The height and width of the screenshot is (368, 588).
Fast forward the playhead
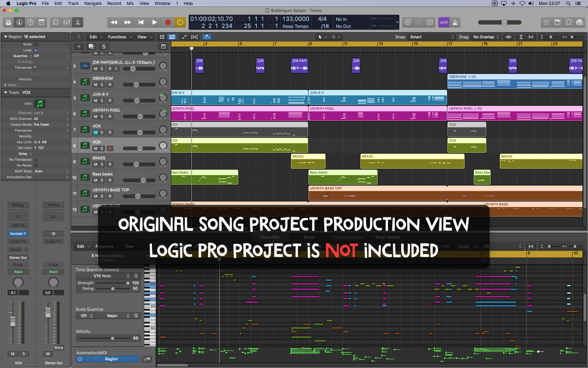127,22
